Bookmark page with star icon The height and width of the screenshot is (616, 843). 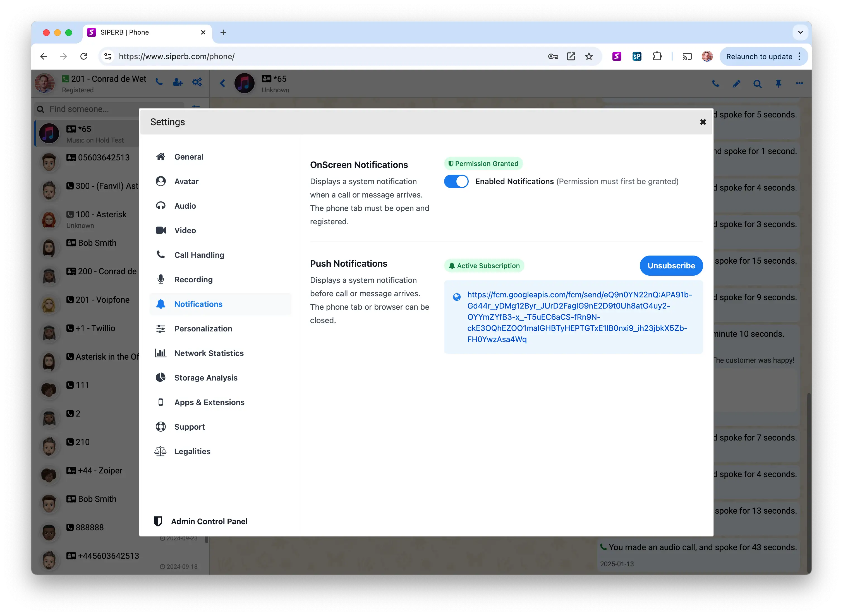pos(589,56)
